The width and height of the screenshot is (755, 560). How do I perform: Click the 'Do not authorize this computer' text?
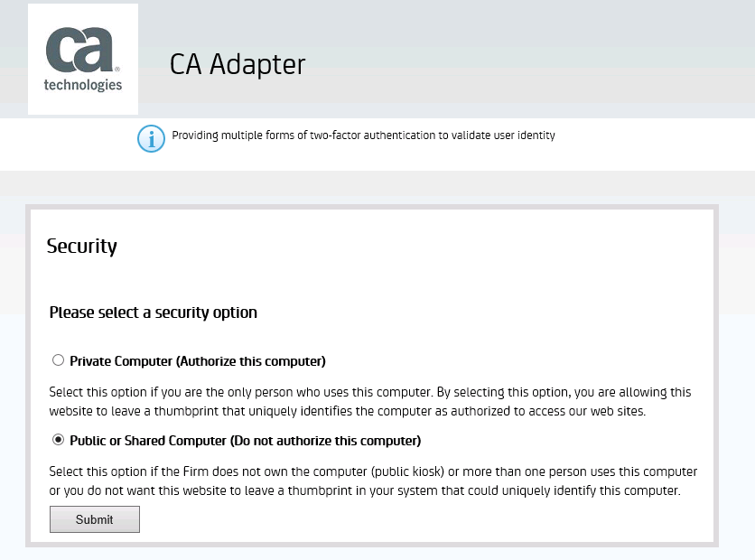[x=325, y=441]
